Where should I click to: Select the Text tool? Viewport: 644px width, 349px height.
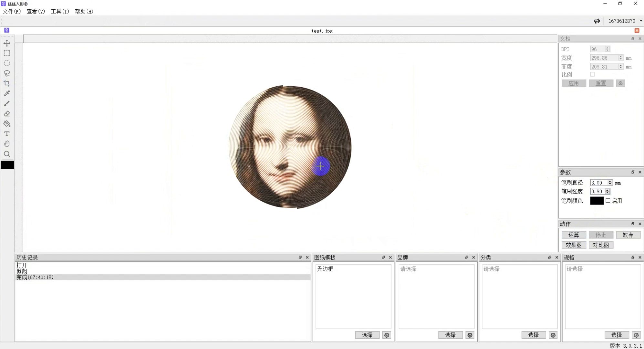tap(7, 134)
